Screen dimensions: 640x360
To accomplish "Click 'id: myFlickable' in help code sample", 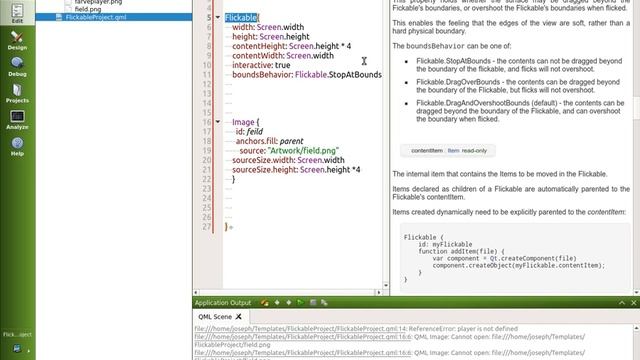I will tap(445, 244).
